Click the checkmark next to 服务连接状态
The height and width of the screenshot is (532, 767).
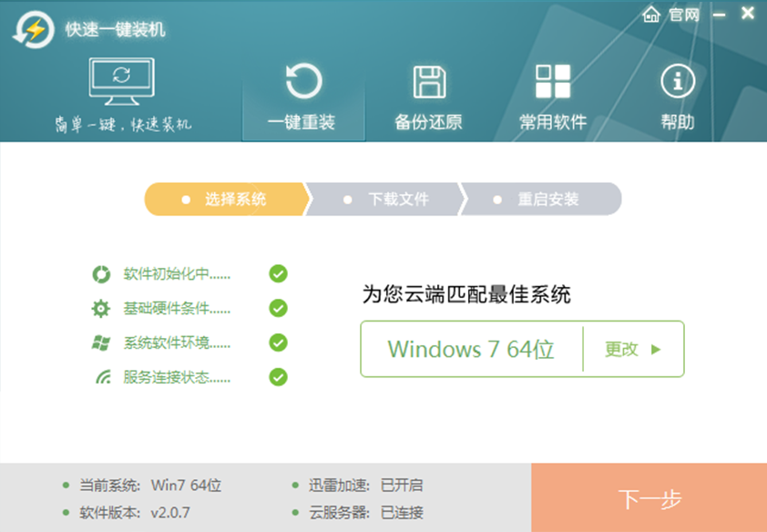pyautogui.click(x=279, y=377)
